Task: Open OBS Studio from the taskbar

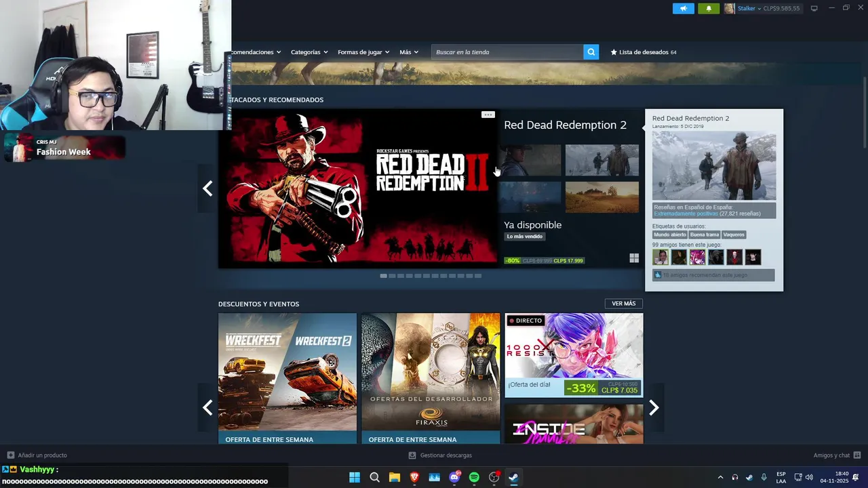Action: (x=494, y=477)
